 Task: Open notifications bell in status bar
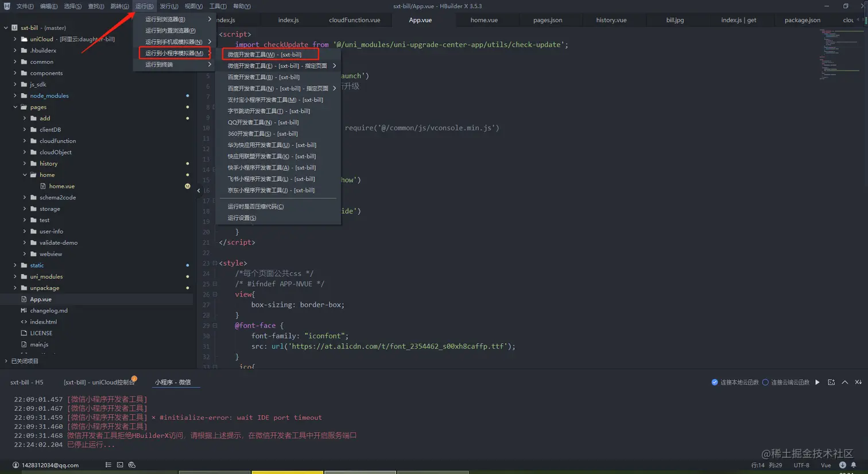click(854, 465)
